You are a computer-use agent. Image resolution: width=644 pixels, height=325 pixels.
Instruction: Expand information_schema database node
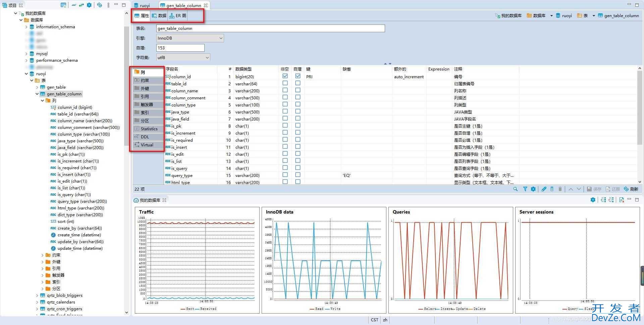[x=26, y=27]
